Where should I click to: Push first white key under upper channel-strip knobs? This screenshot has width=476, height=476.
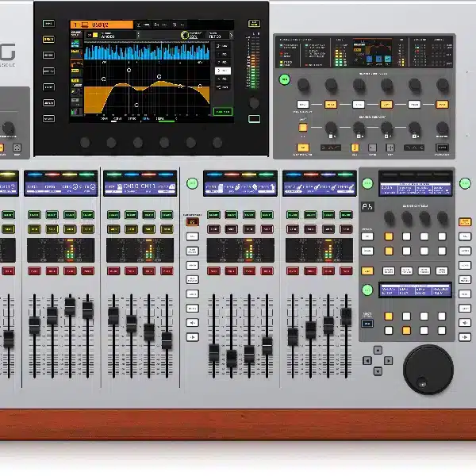tap(303, 105)
